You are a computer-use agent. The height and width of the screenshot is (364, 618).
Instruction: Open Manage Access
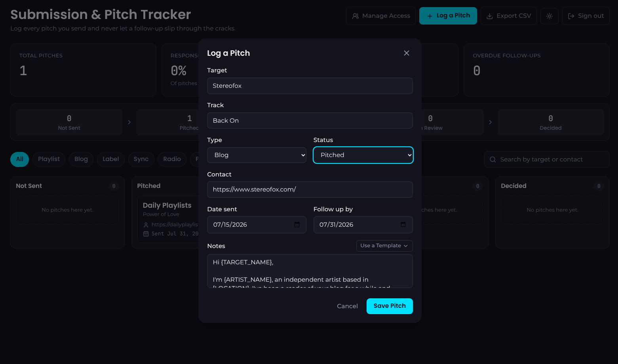coord(381,16)
